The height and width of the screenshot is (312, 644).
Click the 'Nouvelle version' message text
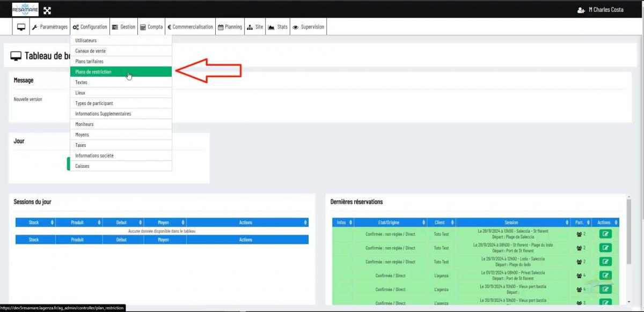[x=28, y=99]
